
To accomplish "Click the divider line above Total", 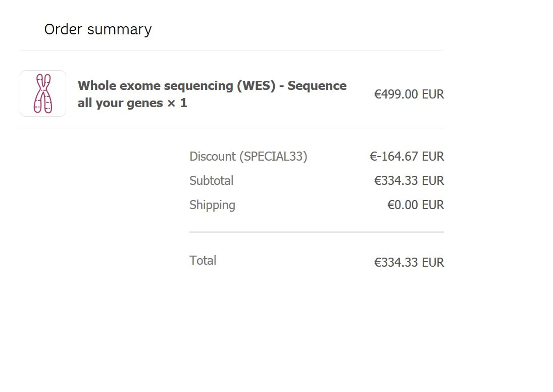I will [316, 232].
